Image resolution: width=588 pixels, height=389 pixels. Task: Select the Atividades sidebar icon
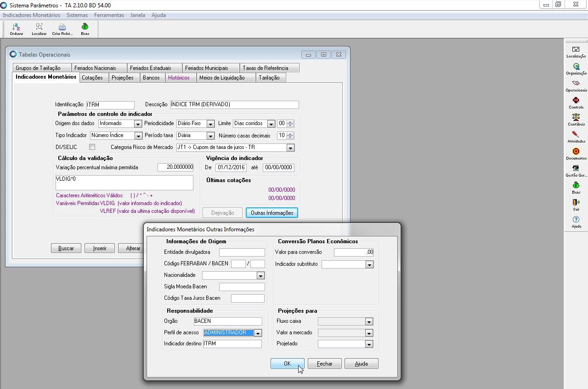576,137
